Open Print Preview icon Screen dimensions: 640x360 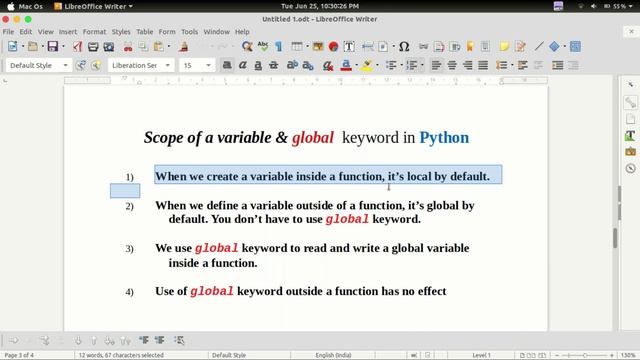109,47
